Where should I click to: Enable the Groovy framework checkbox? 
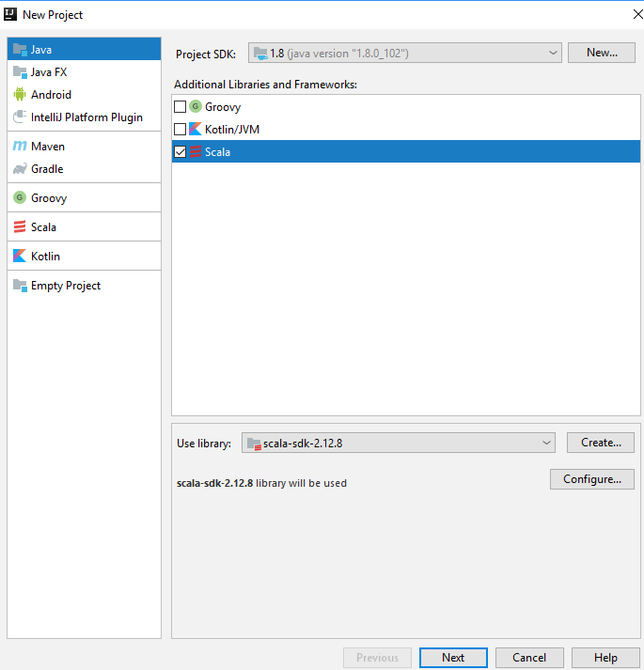click(181, 107)
